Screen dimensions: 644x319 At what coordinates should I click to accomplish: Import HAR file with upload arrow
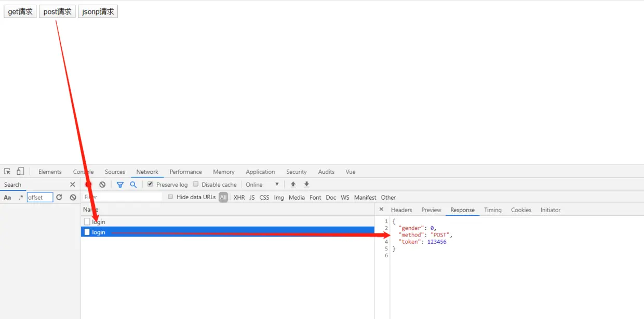click(293, 185)
